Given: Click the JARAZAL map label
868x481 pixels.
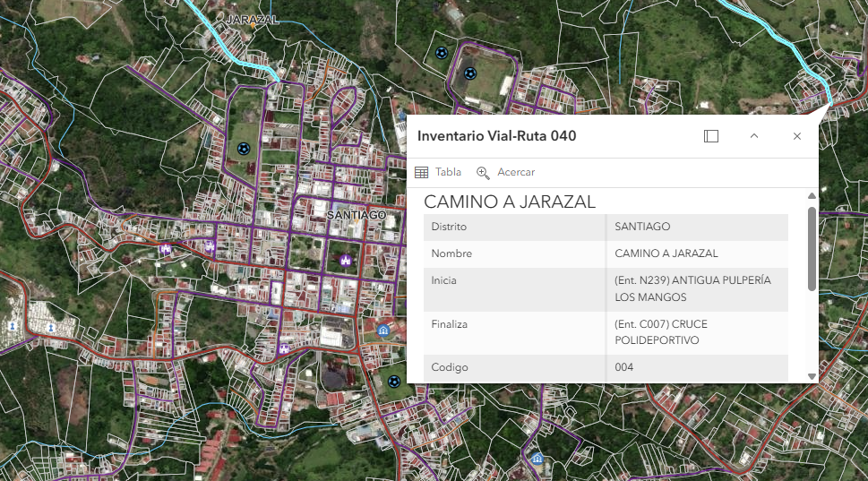Looking at the screenshot, I should pyautogui.click(x=253, y=19).
